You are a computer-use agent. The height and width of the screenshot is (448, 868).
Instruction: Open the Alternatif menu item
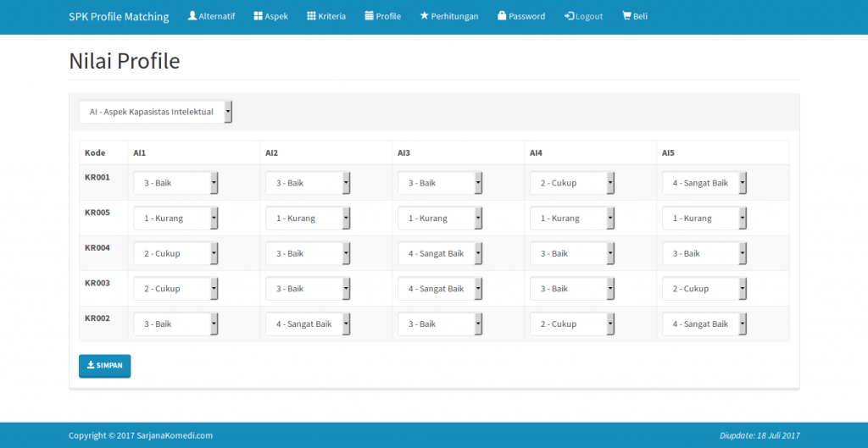pyautogui.click(x=217, y=16)
